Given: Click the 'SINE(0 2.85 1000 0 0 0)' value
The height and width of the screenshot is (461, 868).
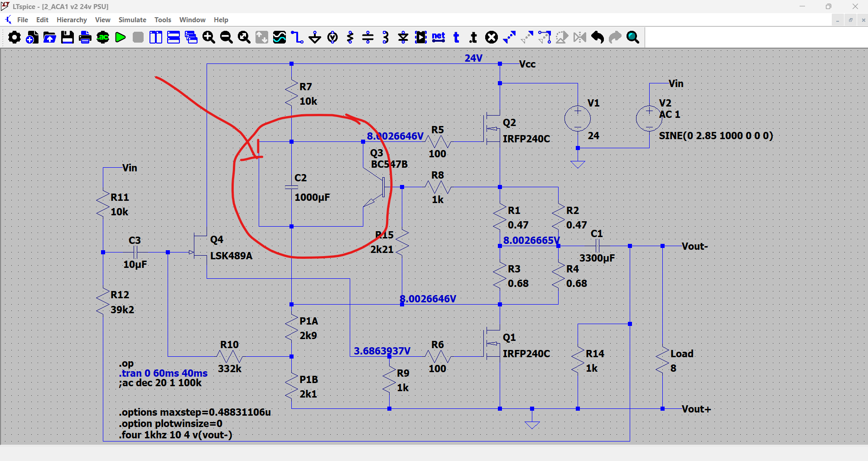Looking at the screenshot, I should click(x=716, y=136).
